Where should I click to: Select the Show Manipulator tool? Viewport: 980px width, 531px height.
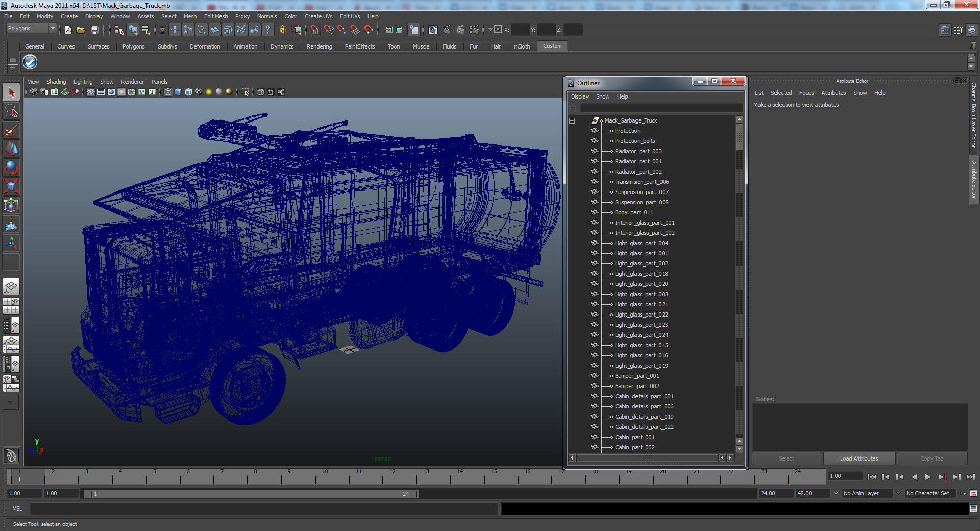click(x=11, y=244)
